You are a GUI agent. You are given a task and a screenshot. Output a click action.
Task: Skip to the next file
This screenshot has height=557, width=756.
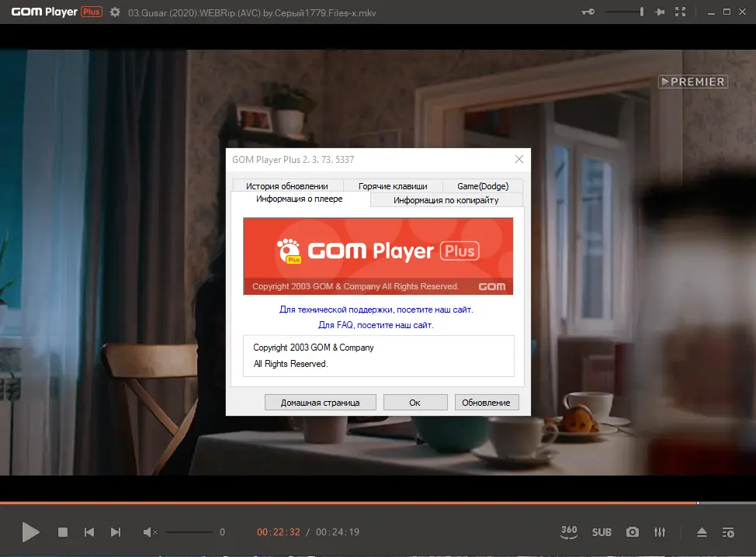[x=116, y=532]
